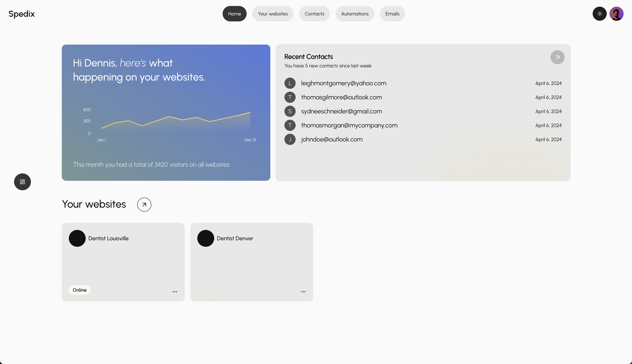The image size is (632, 364).
Task: Click the arrow icon next to Your Websites
Action: 144,204
